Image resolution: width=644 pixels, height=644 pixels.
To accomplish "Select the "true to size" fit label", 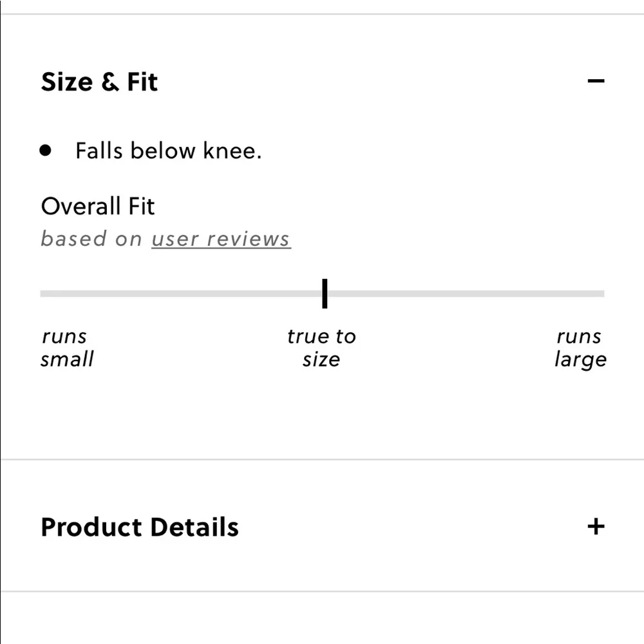I will point(321,348).
